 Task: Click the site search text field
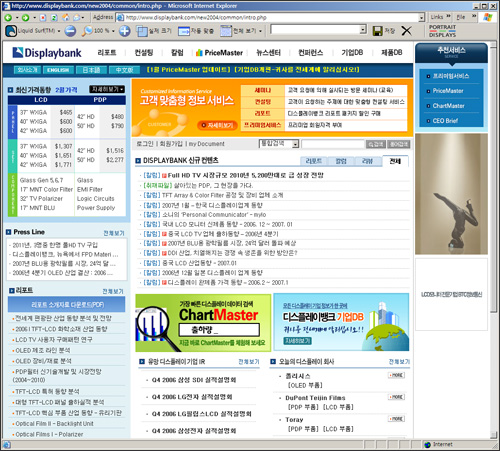pos(333,144)
